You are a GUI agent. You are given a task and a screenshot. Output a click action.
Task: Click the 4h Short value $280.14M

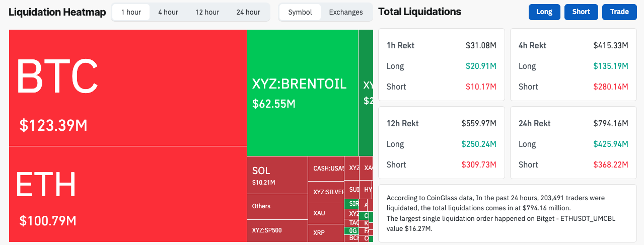611,87
